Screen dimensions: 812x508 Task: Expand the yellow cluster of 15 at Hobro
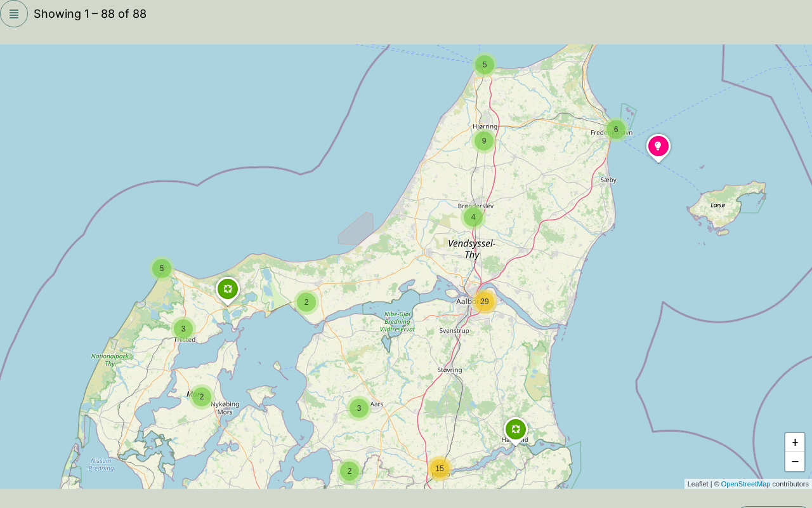[x=440, y=469]
